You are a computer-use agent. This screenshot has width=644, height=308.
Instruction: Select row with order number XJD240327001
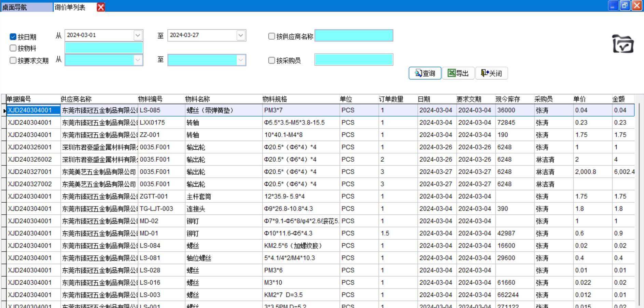pyautogui.click(x=30, y=172)
